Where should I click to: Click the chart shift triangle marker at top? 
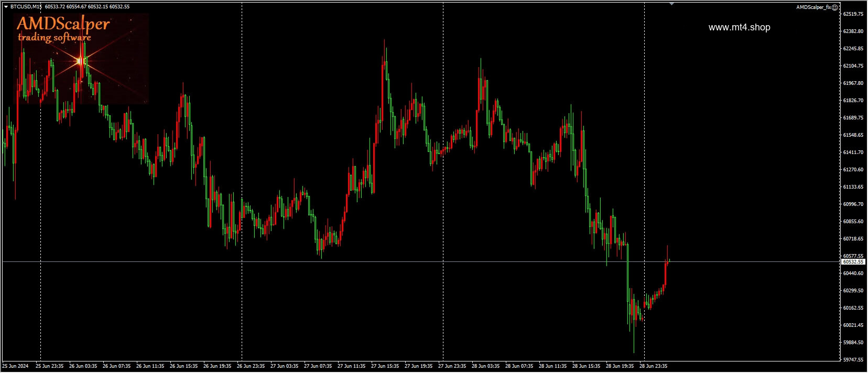[x=671, y=4]
